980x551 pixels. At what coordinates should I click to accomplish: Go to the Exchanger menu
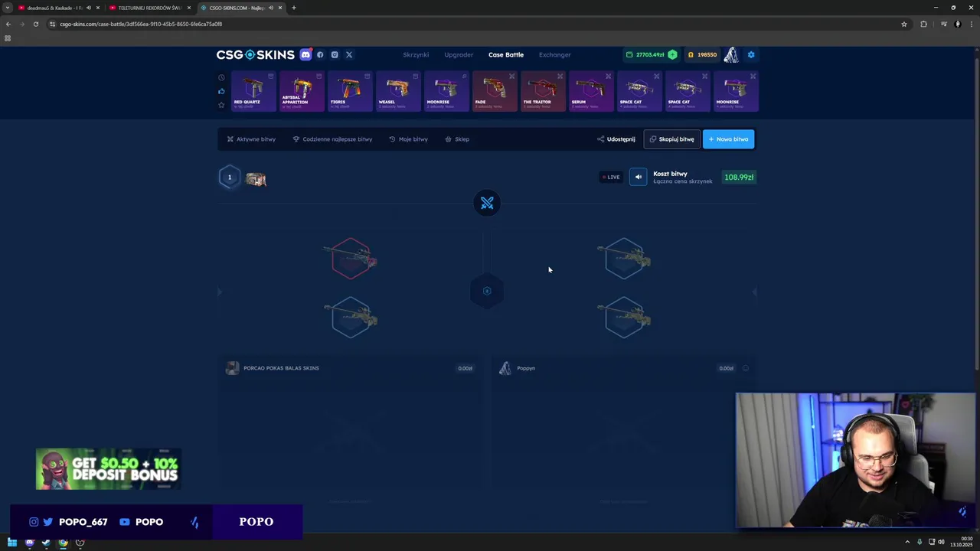[554, 54]
